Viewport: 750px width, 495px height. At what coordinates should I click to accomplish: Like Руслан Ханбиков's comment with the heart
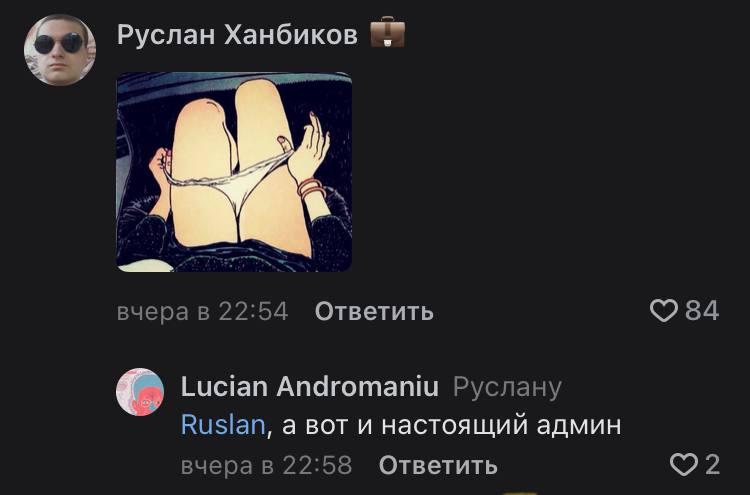click(663, 311)
